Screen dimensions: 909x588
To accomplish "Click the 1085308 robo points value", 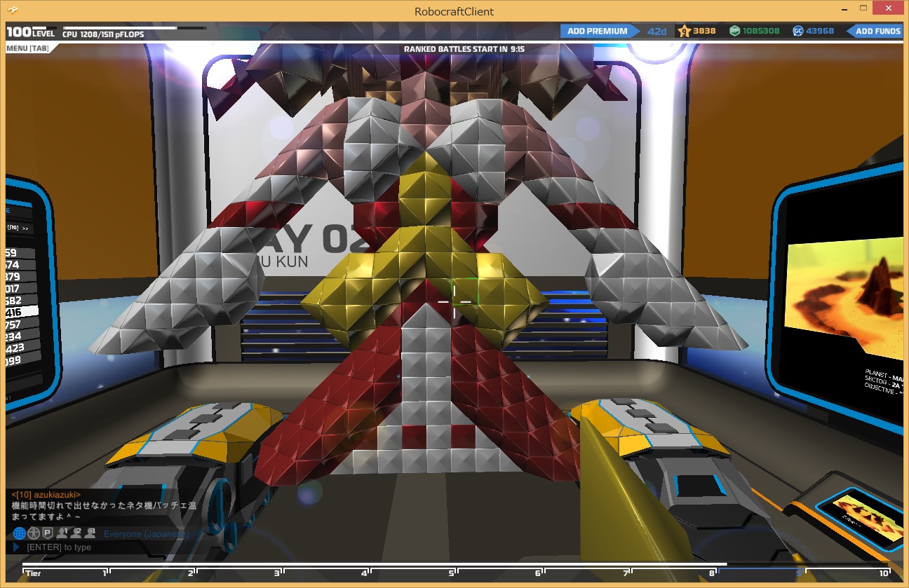I will [761, 31].
